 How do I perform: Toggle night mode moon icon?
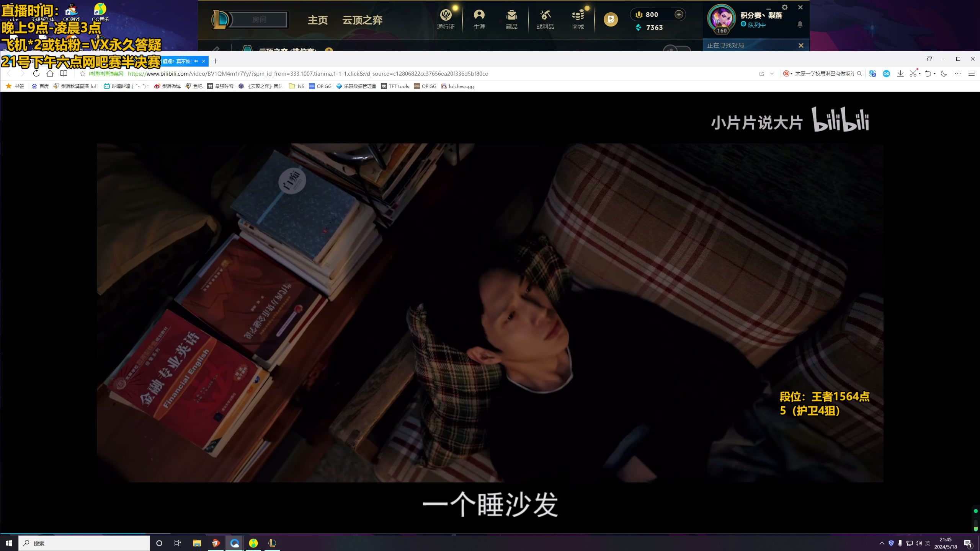point(944,73)
